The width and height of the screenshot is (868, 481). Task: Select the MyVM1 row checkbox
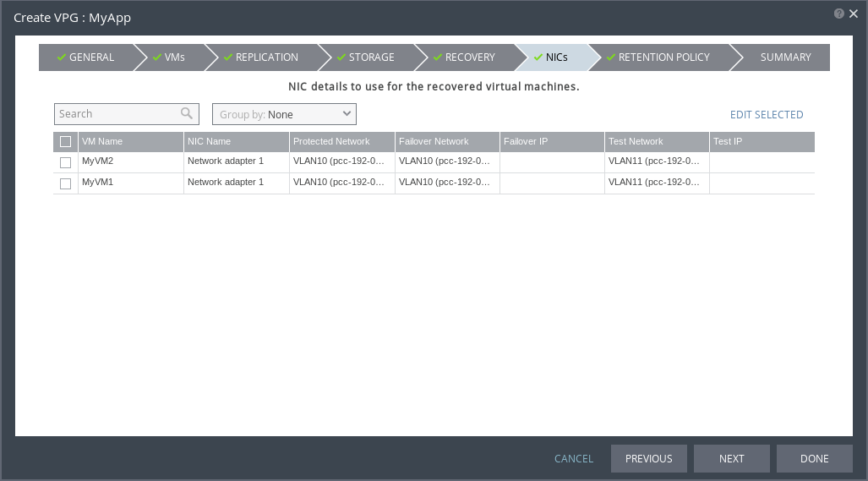pos(66,183)
